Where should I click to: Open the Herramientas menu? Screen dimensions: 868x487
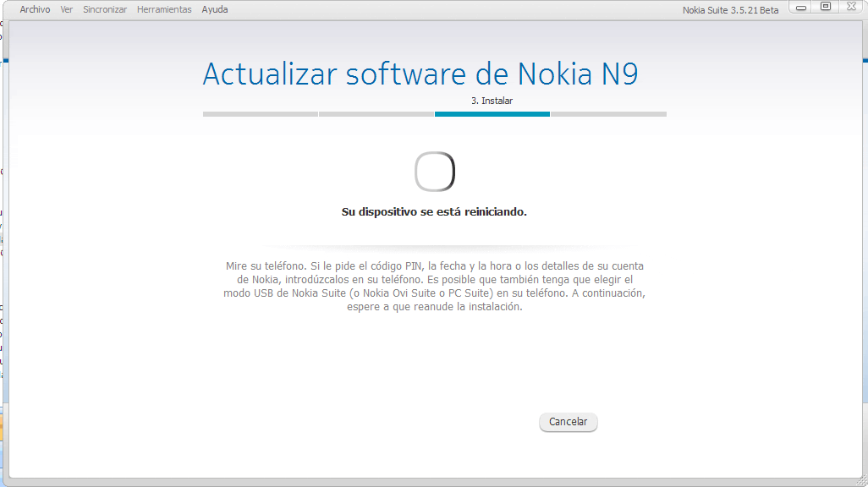pyautogui.click(x=164, y=9)
